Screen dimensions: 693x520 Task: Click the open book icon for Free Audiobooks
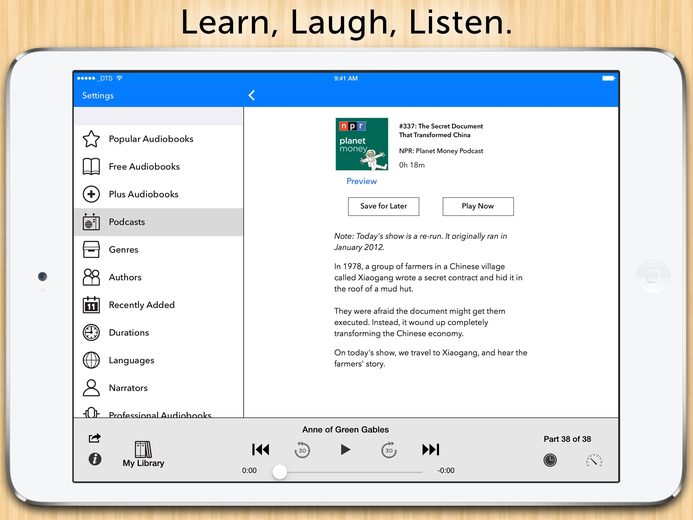(91, 167)
